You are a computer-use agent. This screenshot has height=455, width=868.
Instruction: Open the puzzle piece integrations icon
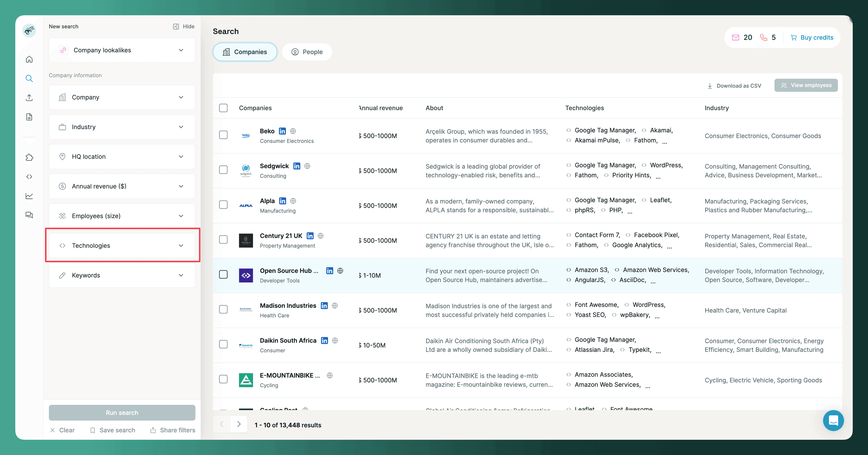(29, 157)
